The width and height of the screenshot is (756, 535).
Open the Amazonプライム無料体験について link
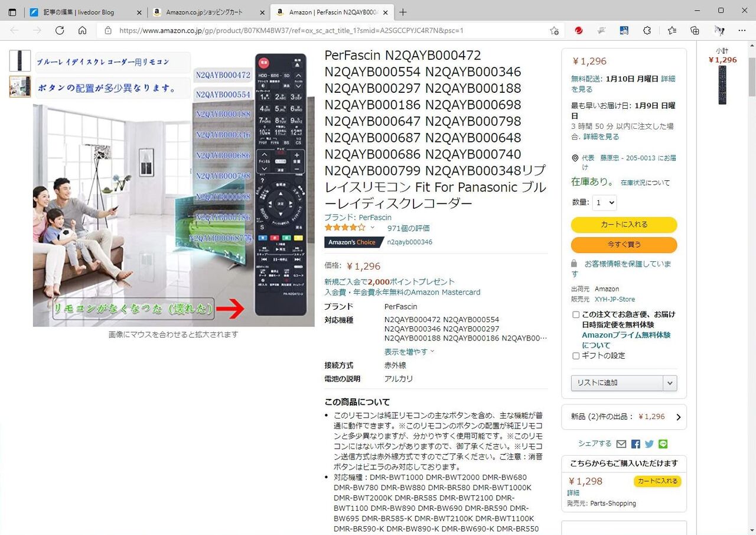(626, 340)
